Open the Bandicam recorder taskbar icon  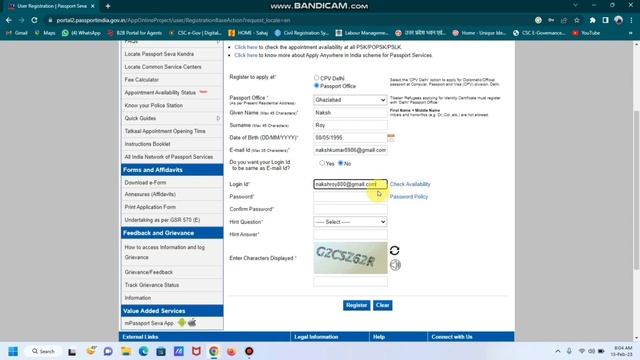coord(249,351)
